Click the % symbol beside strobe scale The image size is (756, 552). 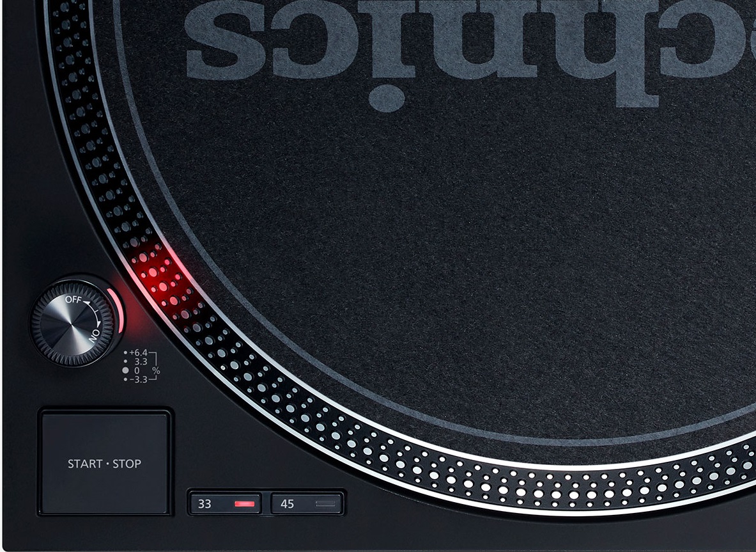(156, 370)
